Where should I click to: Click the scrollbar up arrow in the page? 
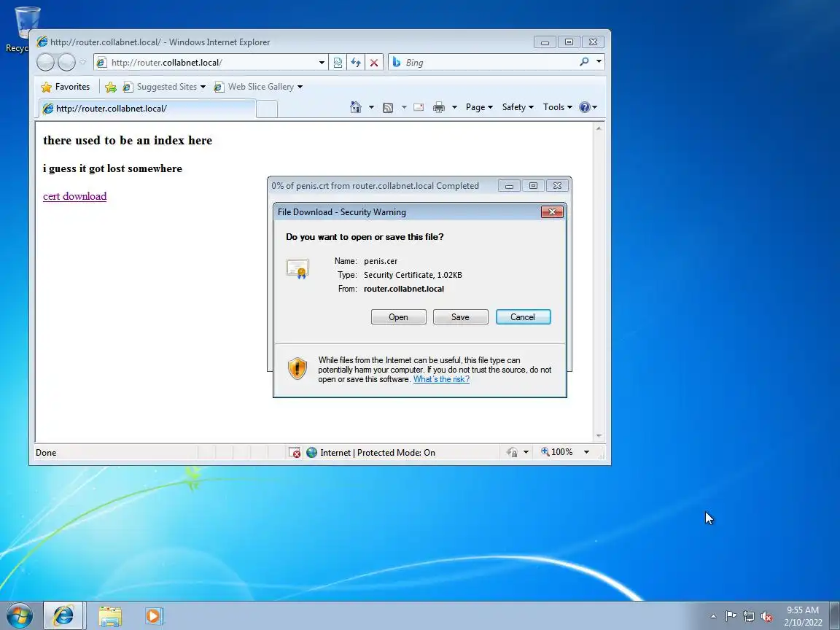(599, 128)
